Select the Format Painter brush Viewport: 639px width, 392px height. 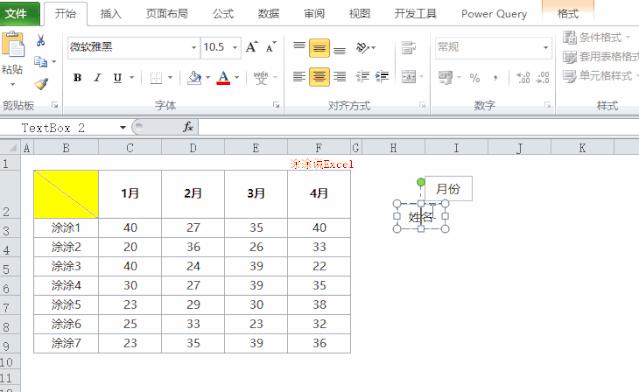click(41, 84)
